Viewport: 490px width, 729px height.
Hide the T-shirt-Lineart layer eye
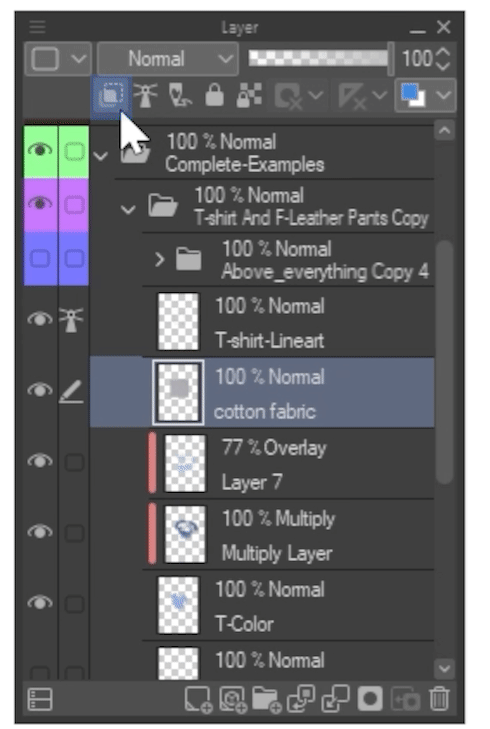(40, 319)
